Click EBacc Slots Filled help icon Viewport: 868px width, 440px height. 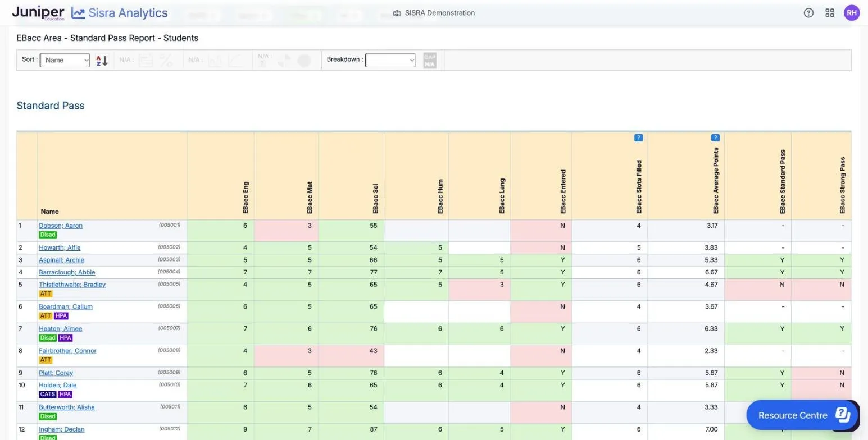(638, 137)
